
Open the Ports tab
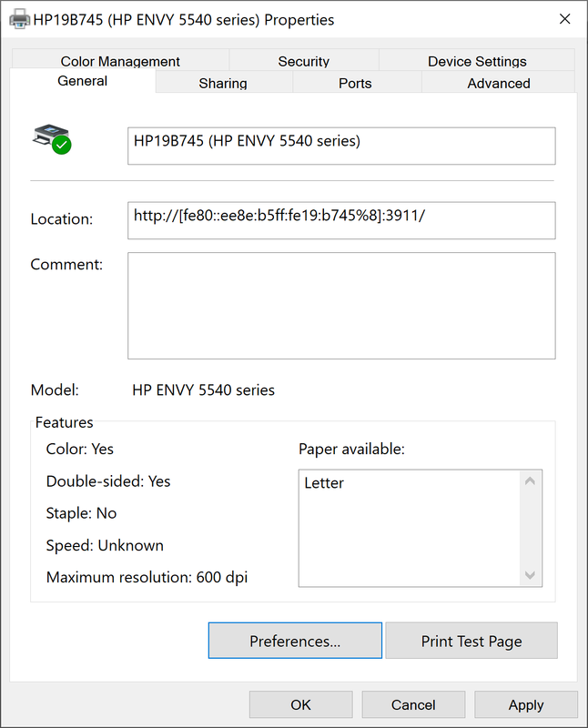click(x=355, y=84)
